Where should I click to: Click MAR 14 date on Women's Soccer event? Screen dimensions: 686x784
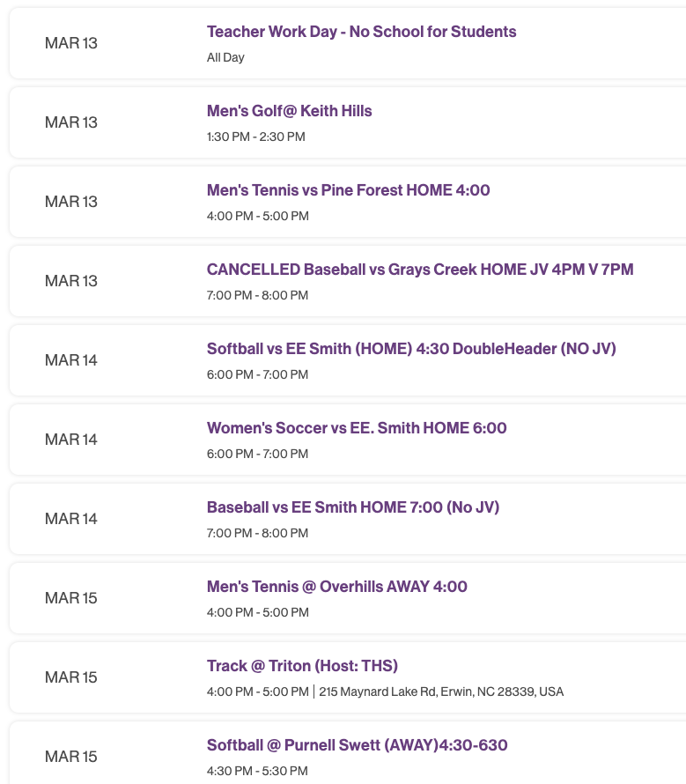[x=70, y=439]
